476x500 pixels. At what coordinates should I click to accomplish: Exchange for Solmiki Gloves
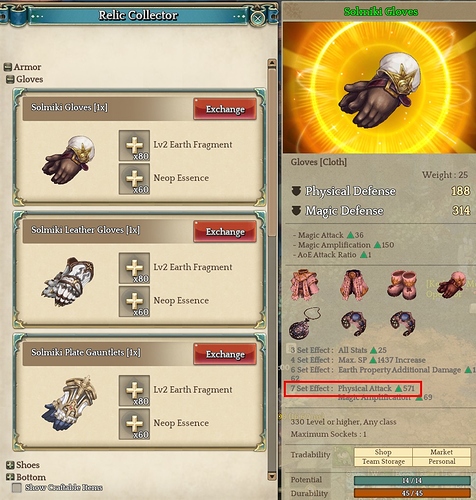pyautogui.click(x=225, y=109)
